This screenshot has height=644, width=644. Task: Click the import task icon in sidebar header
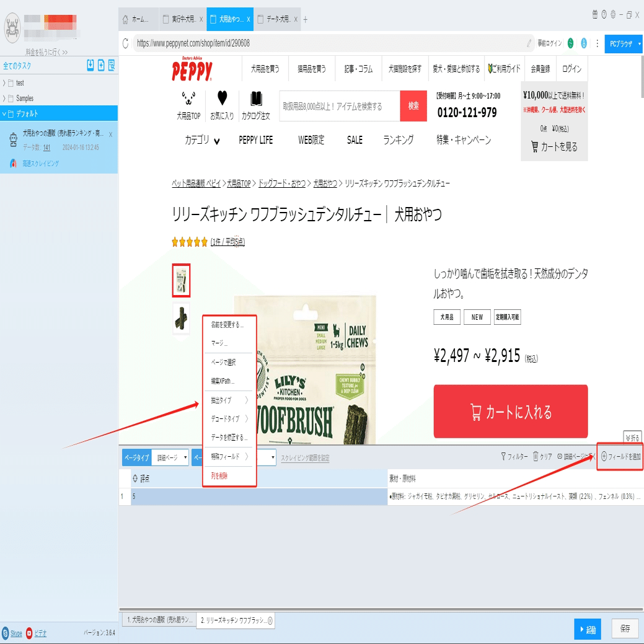[x=90, y=65]
